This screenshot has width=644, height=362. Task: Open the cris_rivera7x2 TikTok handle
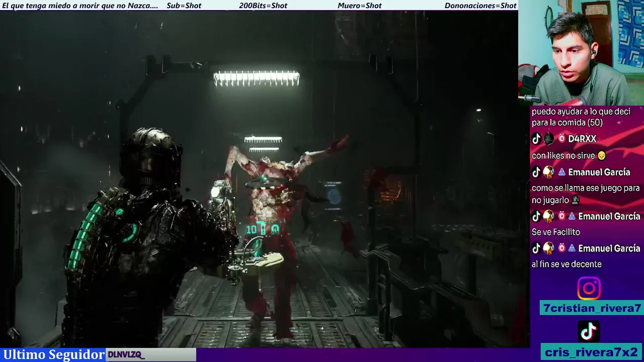(x=592, y=352)
